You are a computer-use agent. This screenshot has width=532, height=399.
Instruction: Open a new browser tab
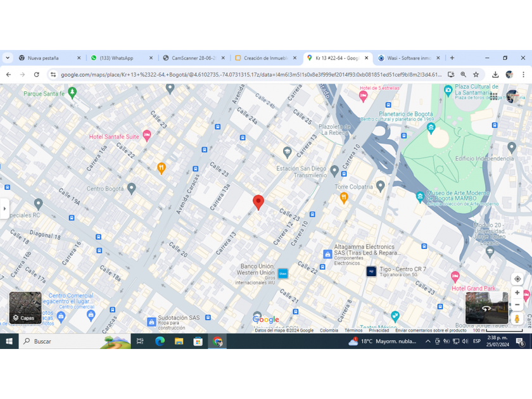(x=452, y=58)
